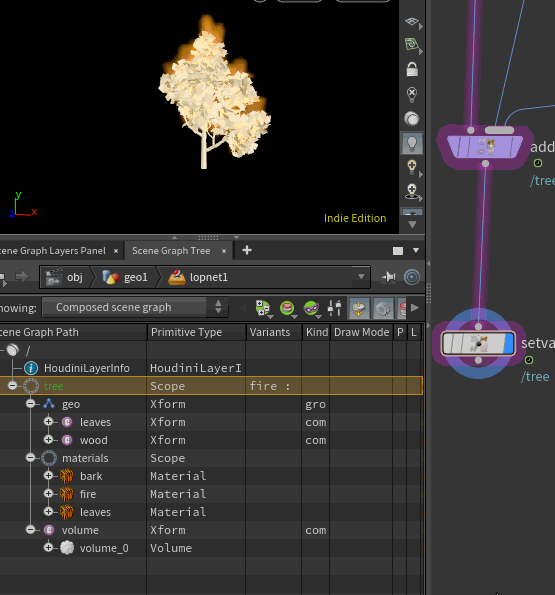Click the expand-tree grid icon with plus signs
Screen dimensions: 555x595
point(263,308)
